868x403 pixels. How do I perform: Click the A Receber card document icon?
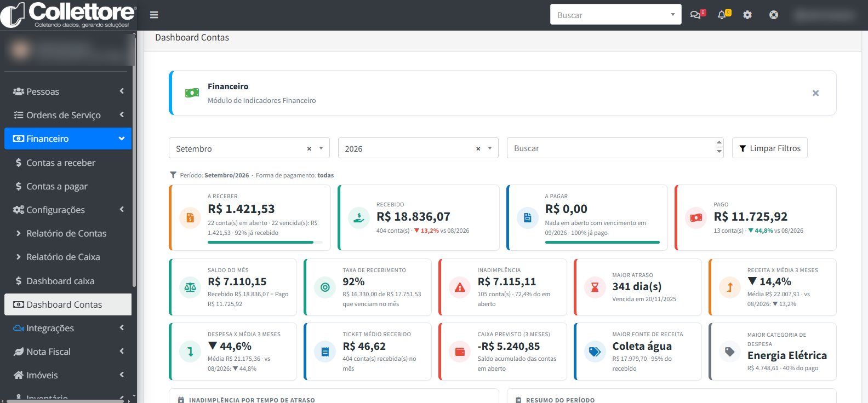[190, 218]
